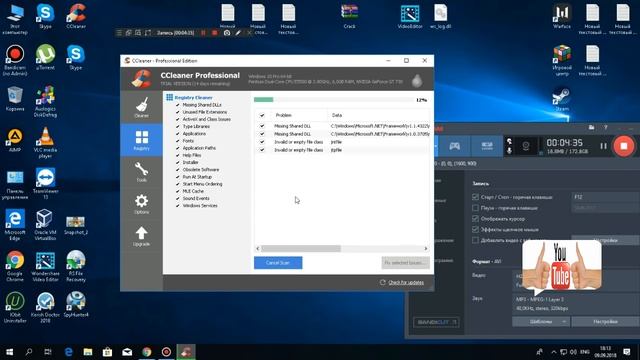Click the BANDICUT button in Bandicam
Screen dimensions: 640x360
click(x=436, y=322)
